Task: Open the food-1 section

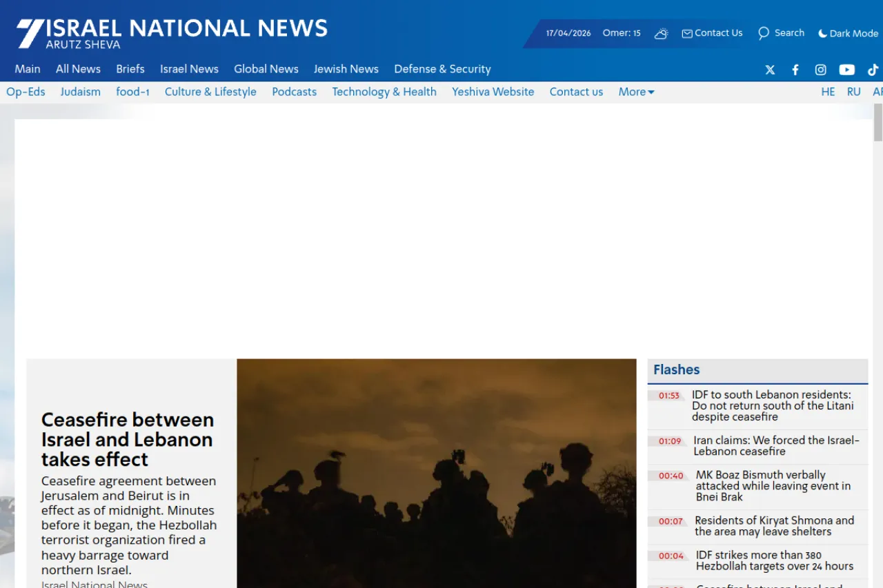Action: click(x=132, y=92)
